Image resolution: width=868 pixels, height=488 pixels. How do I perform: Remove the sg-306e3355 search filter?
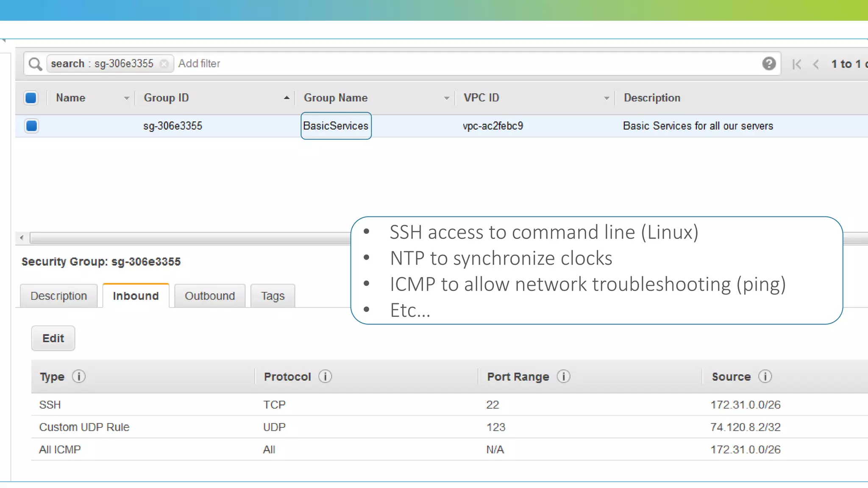[x=164, y=64]
